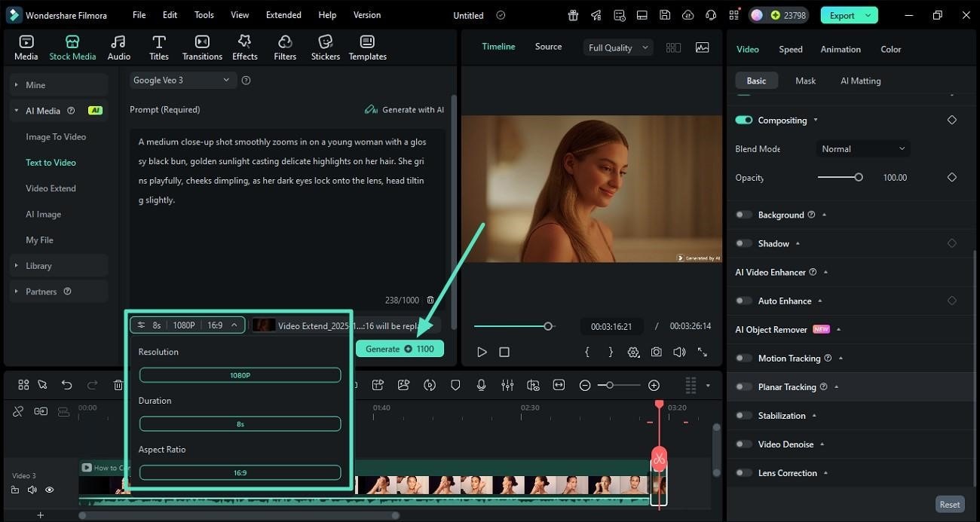Click the Stickers panel icon
The width and height of the screenshot is (980, 522).
point(325,46)
